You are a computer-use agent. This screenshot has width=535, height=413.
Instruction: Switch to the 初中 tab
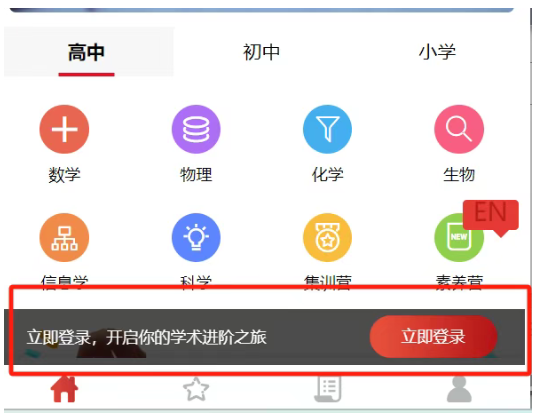coord(261,52)
